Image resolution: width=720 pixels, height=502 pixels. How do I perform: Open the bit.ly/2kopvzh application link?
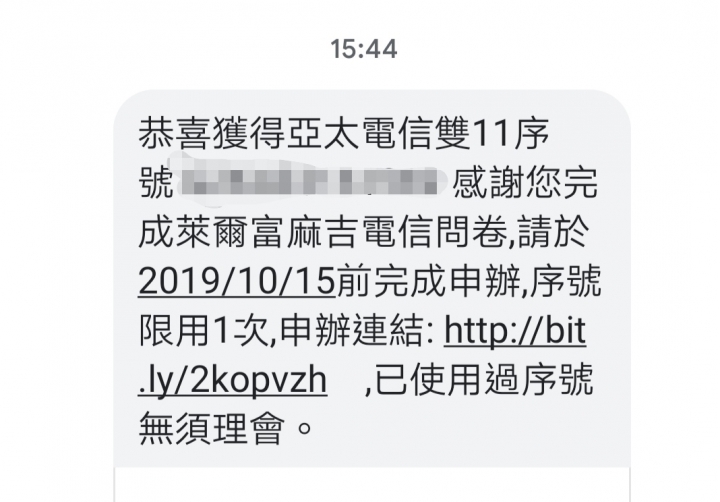point(514,332)
